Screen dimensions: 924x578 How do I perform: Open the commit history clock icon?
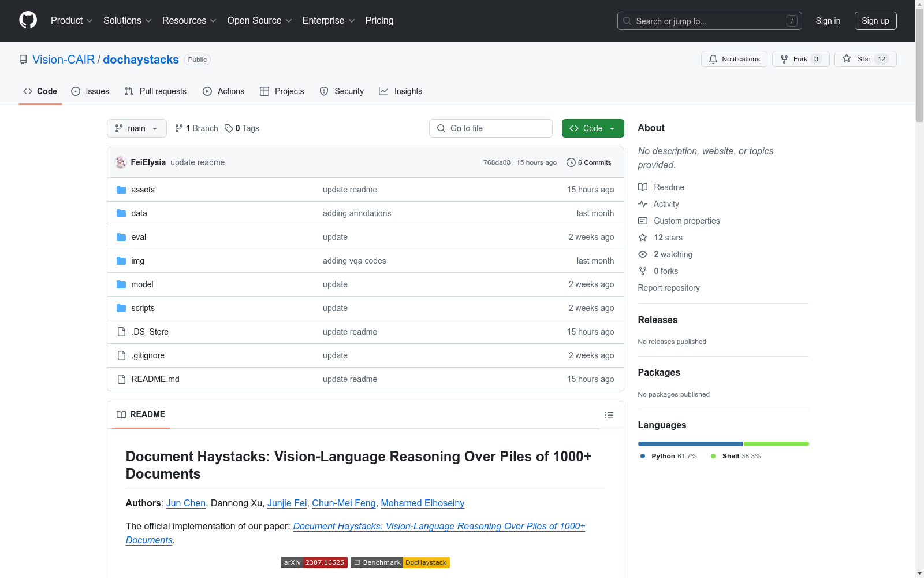click(571, 162)
